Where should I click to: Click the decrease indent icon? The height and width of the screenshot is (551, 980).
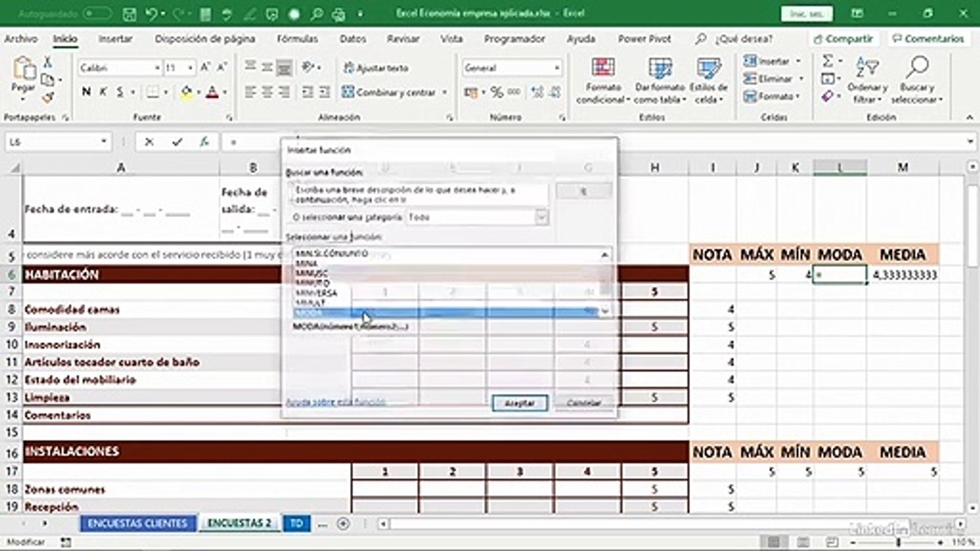pos(307,92)
